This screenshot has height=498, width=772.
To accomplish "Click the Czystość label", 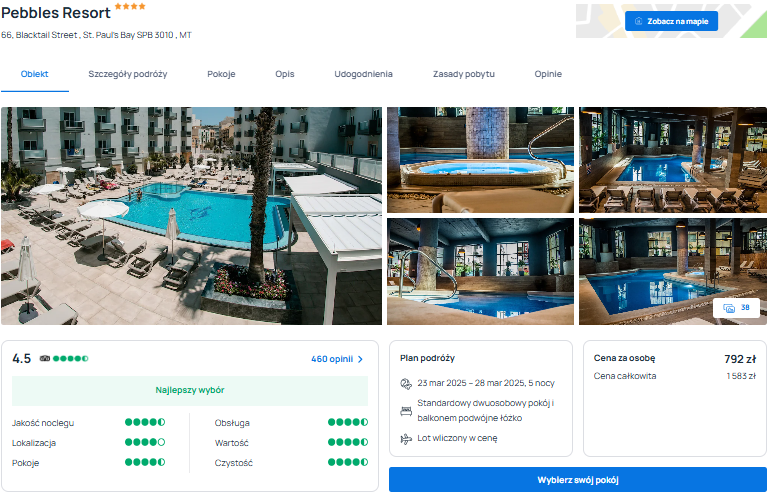I will click(x=233, y=463).
